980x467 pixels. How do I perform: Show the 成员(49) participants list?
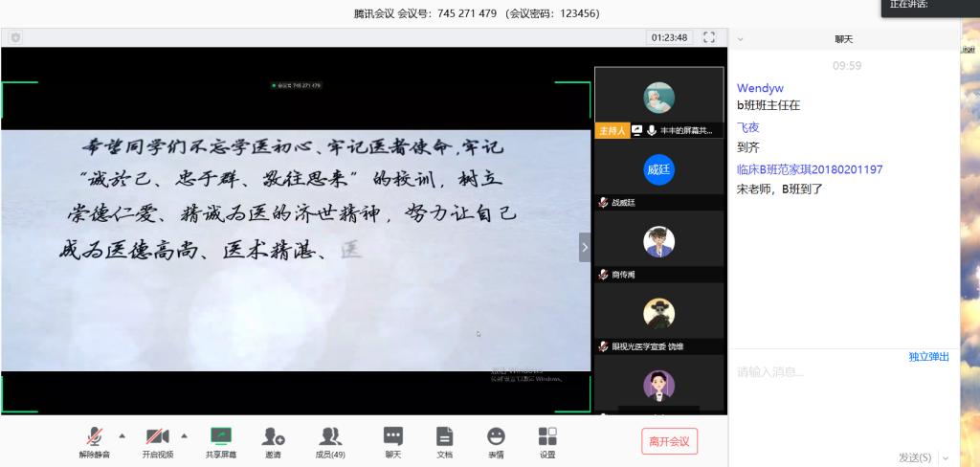[x=330, y=437]
